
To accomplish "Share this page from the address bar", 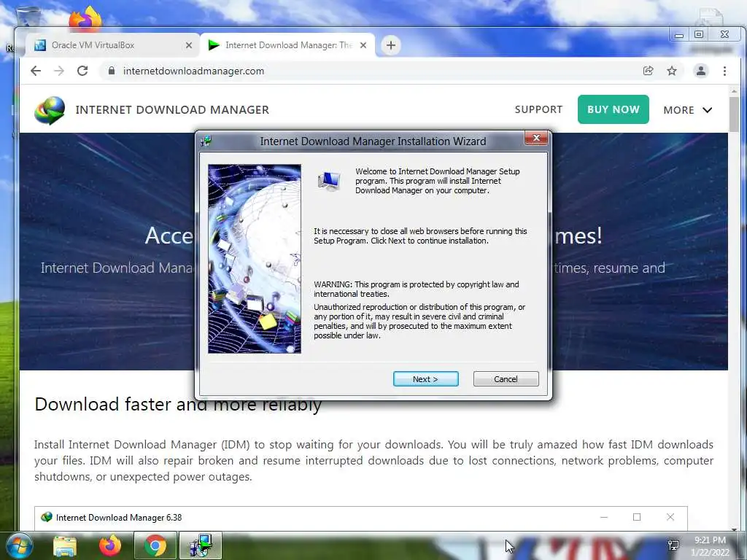I will [648, 71].
